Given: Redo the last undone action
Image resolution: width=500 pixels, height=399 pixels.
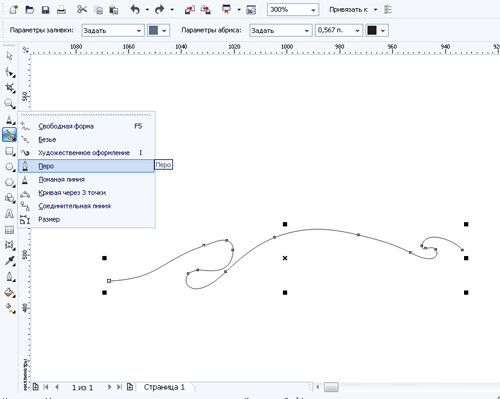Looking at the screenshot, I should (160, 10).
